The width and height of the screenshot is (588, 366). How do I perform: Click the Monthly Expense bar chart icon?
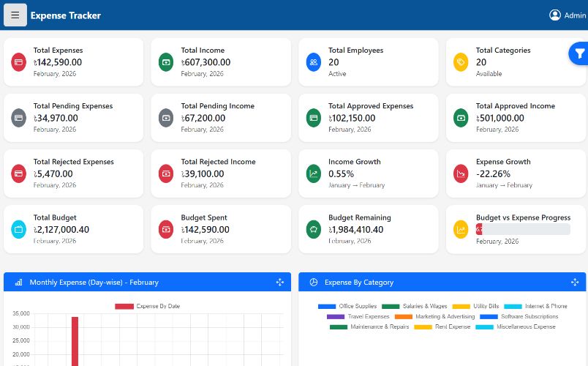[x=18, y=283]
